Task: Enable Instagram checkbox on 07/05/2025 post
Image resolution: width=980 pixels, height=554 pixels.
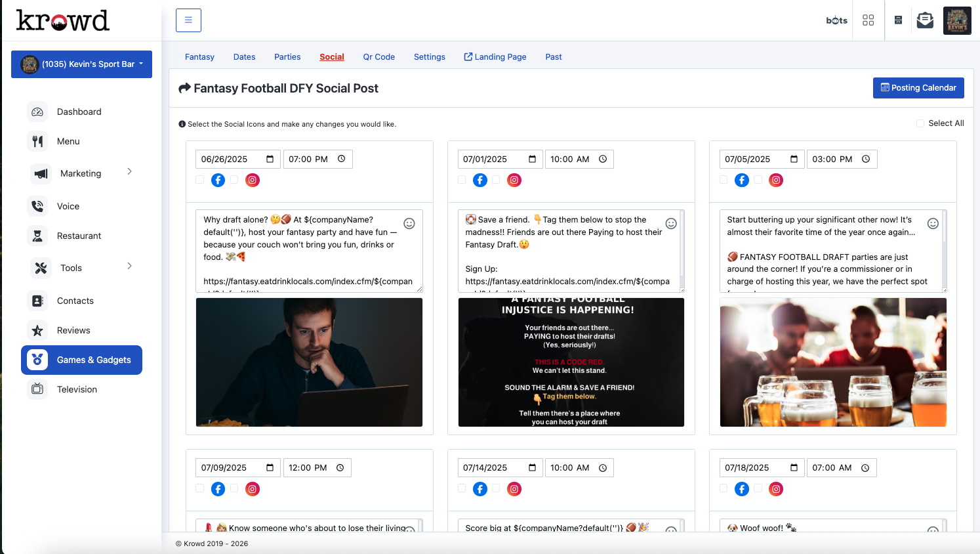Action: coord(758,180)
